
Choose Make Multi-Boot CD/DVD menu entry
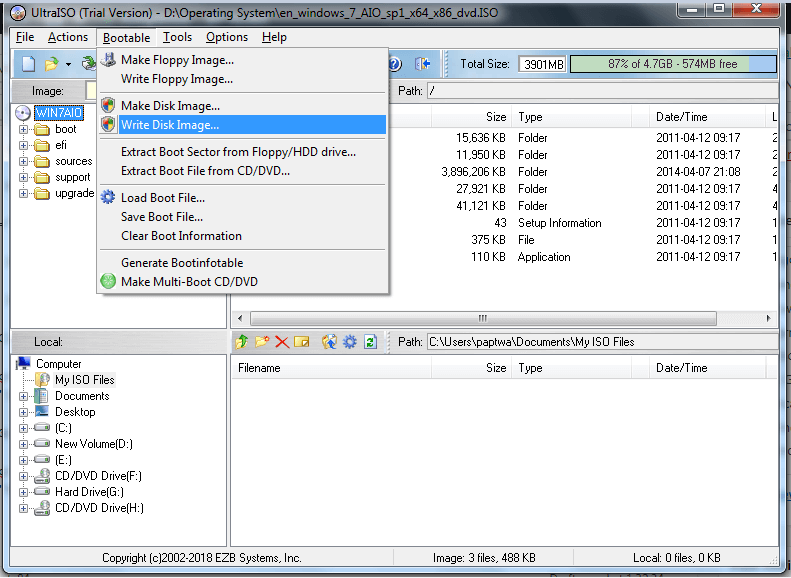(x=189, y=282)
